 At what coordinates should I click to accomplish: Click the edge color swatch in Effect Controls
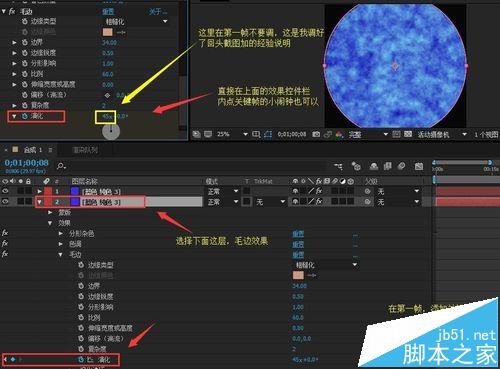(x=108, y=32)
